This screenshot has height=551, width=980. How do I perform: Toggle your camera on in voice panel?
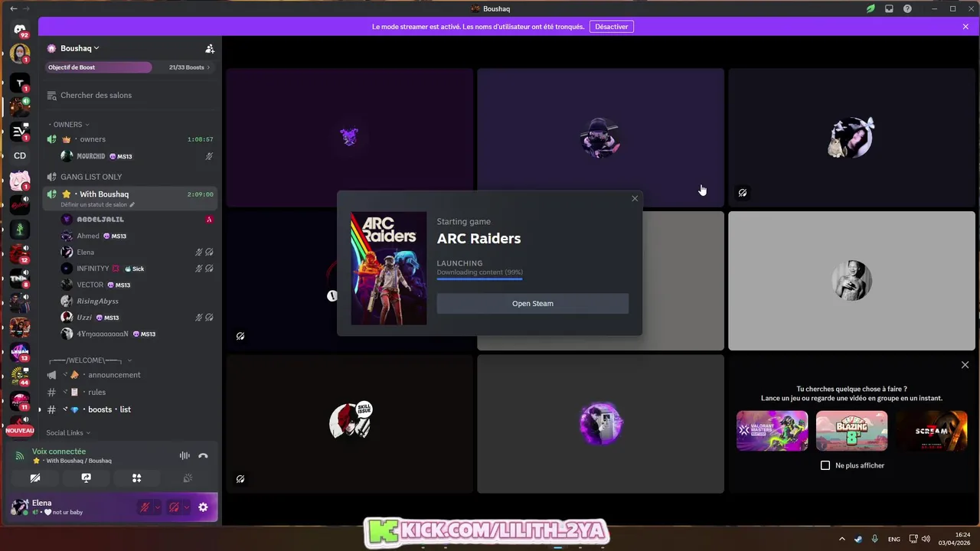35,478
